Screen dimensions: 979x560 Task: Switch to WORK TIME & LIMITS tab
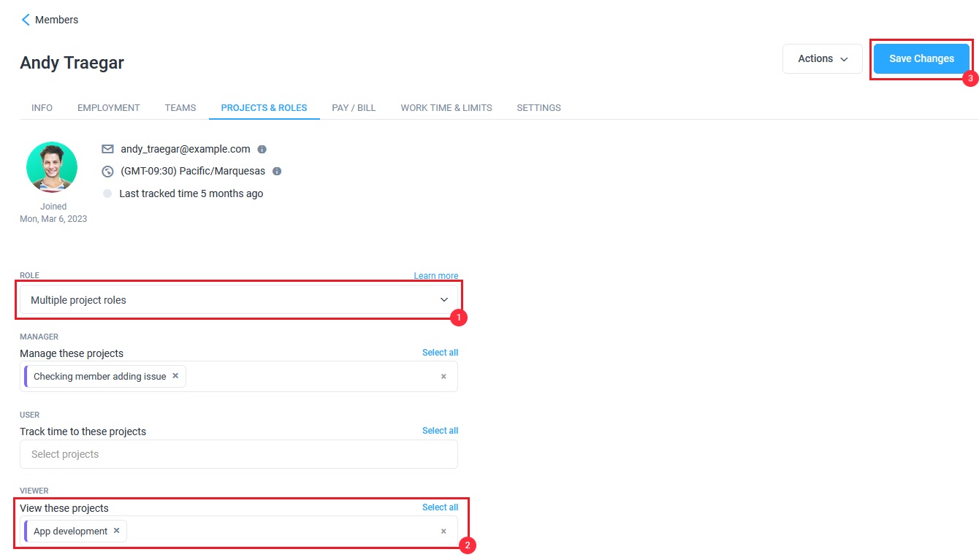point(446,107)
